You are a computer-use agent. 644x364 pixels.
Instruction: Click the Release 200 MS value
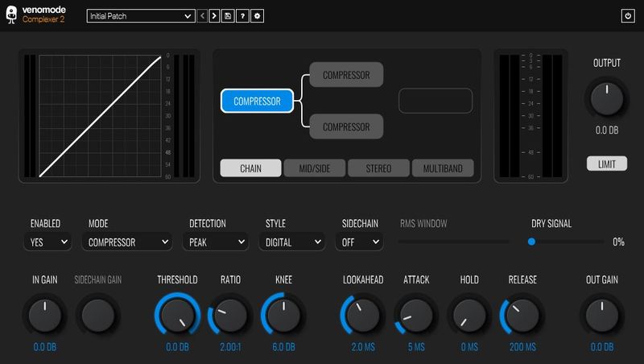(x=522, y=347)
